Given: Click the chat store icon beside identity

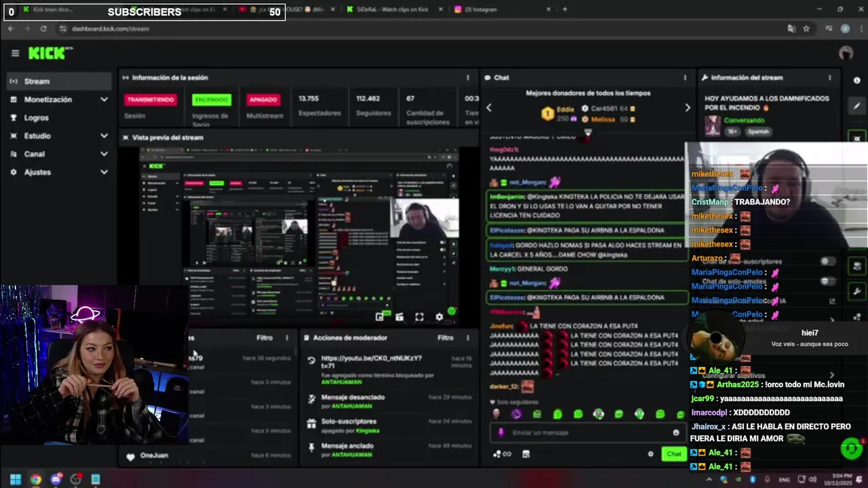Looking at the screenshot, I should (x=526, y=454).
